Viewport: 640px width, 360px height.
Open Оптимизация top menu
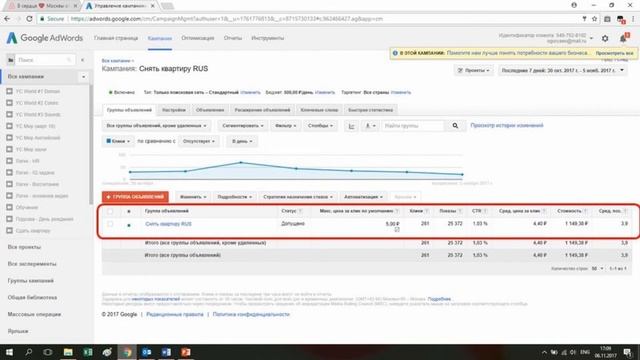[x=198, y=38]
